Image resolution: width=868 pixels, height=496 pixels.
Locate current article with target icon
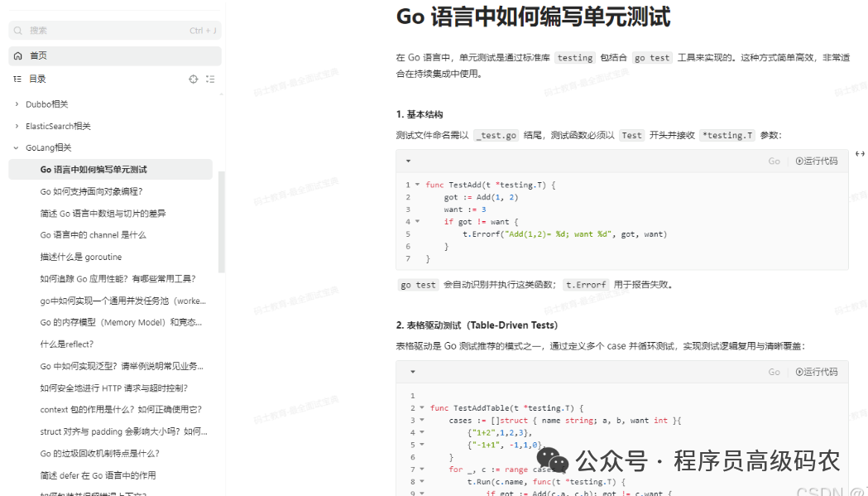point(193,79)
